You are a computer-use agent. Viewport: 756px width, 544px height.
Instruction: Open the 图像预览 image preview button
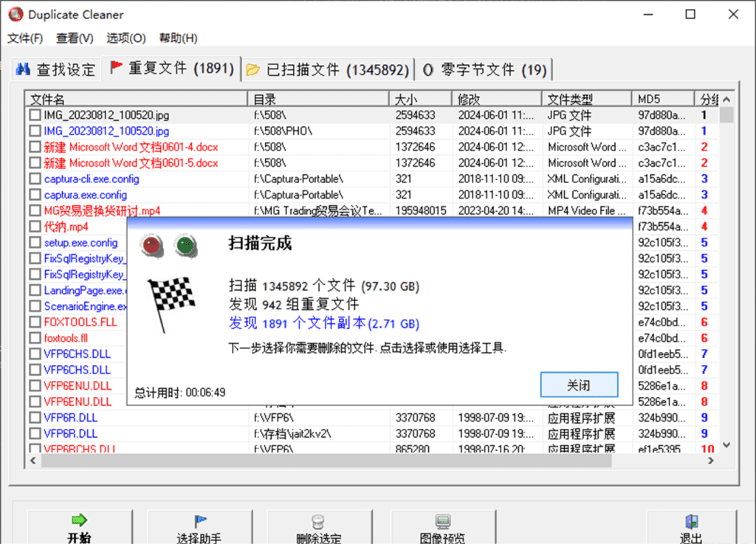(443, 528)
